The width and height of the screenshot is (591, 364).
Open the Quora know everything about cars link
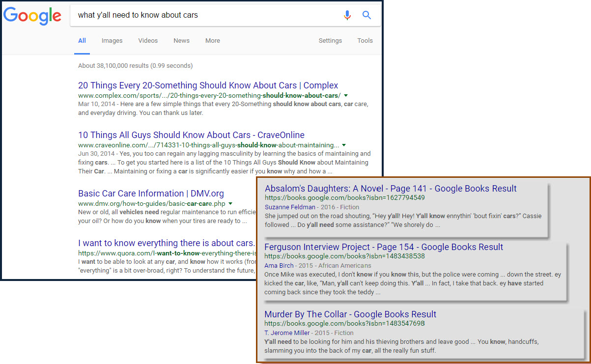coord(166,243)
